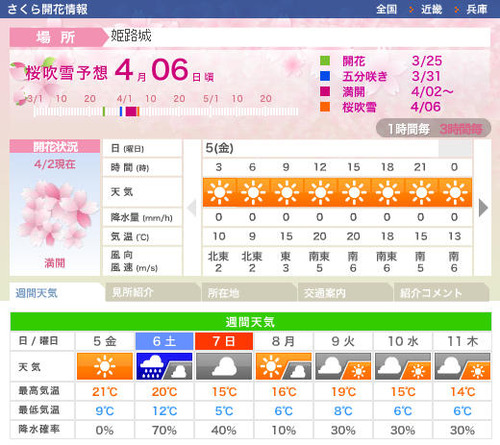This screenshot has height=445, width=500.
Task: Click the 70% rain probability
Action: click(164, 430)
